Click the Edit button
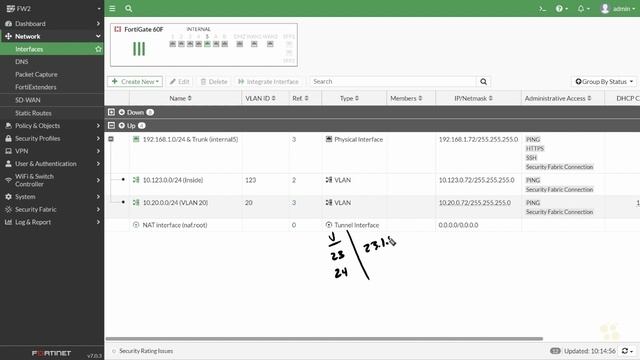This screenshot has width=640, height=360. pyautogui.click(x=180, y=82)
